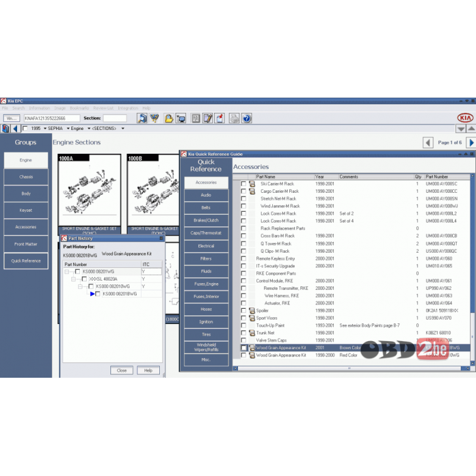The image size is (476, 476).
Task: Click the pushpin bookmark icon
Action: (220, 118)
